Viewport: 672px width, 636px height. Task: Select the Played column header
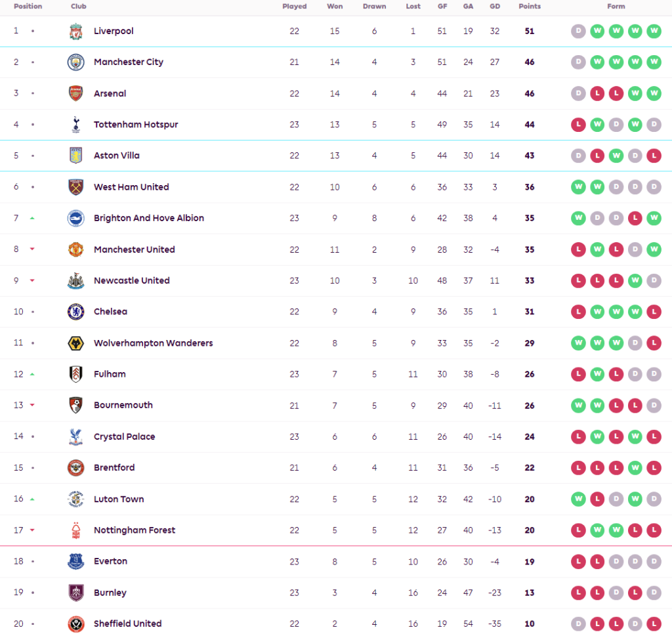[x=294, y=7]
